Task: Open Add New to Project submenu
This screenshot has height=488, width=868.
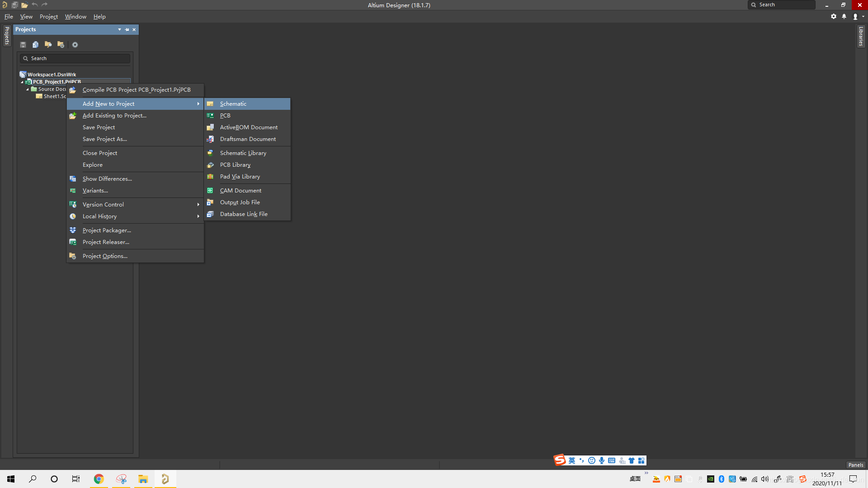Action: 135,104
